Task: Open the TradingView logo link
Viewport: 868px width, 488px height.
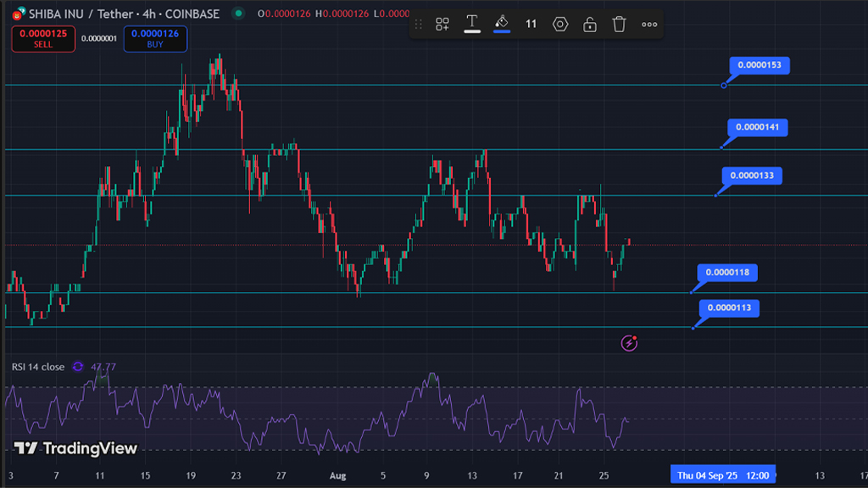Action: coord(75,448)
